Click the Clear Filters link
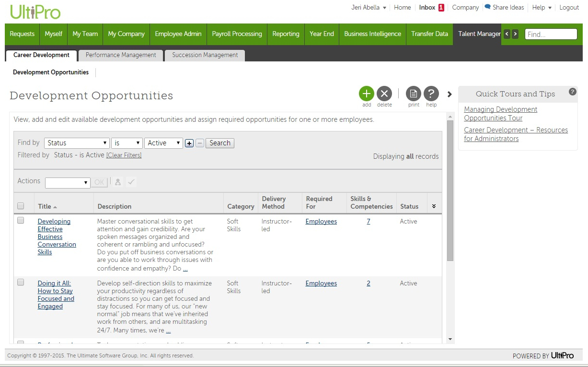This screenshot has width=588, height=367. pos(124,155)
